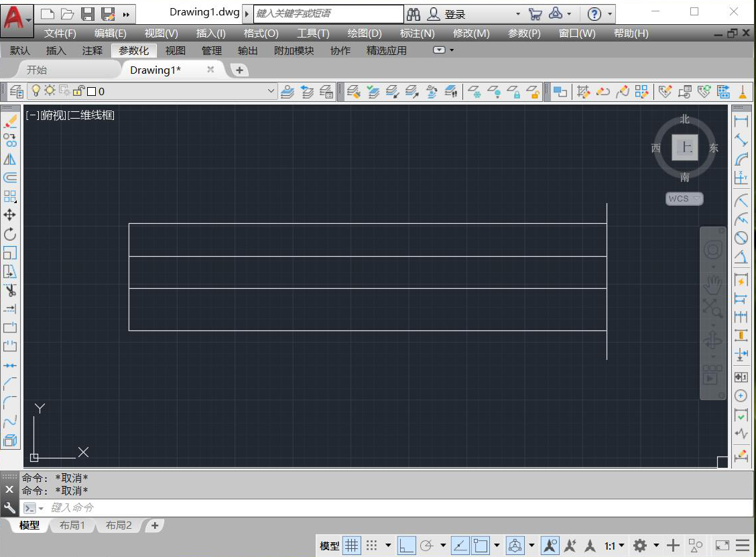Select the Copy objects tool

pos(10,140)
